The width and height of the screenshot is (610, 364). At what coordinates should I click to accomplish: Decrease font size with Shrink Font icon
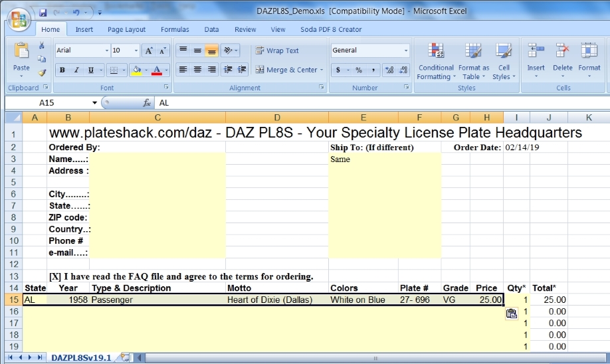click(x=163, y=50)
